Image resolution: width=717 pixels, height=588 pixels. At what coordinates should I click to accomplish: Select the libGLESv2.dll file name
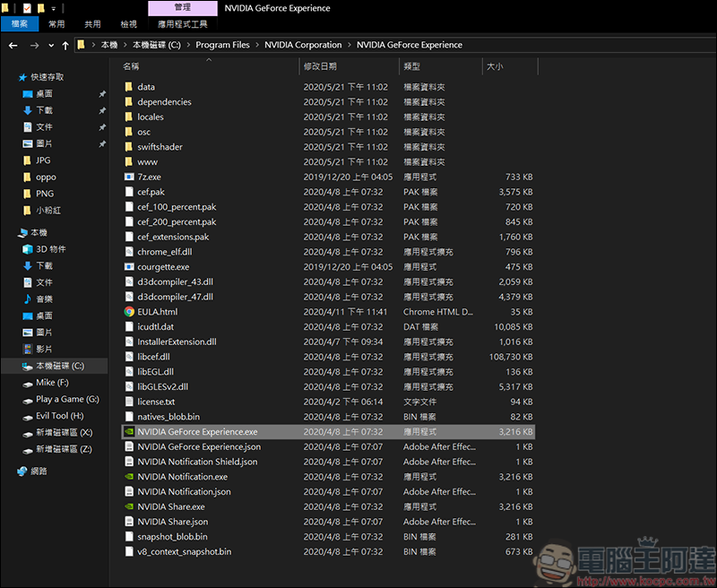point(163,387)
